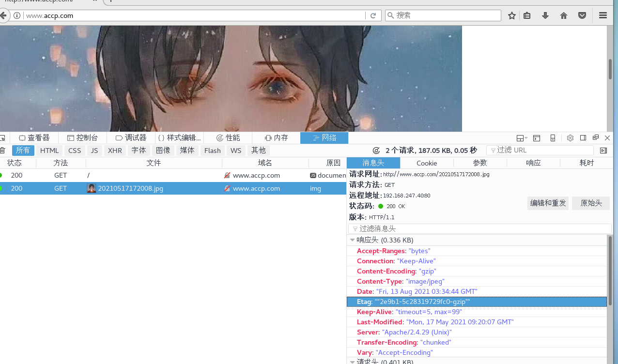Open devtools settings gear
This screenshot has width=618, height=364.
pos(570,138)
